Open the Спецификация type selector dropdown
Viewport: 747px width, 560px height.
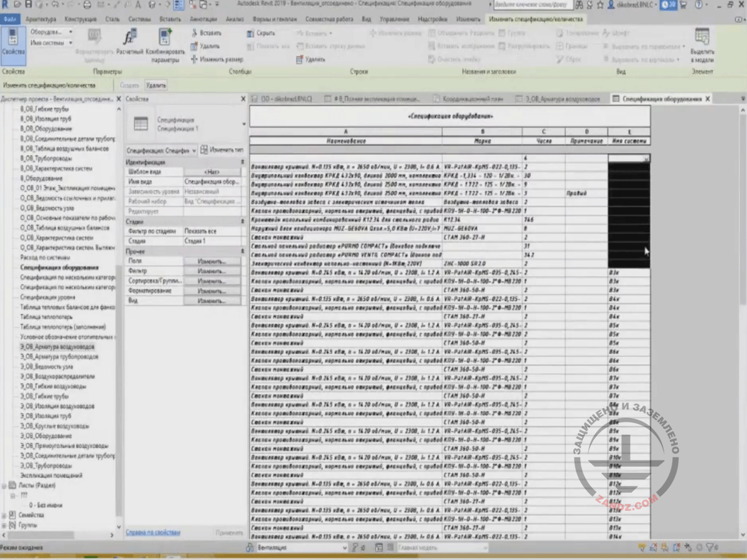coord(243,124)
